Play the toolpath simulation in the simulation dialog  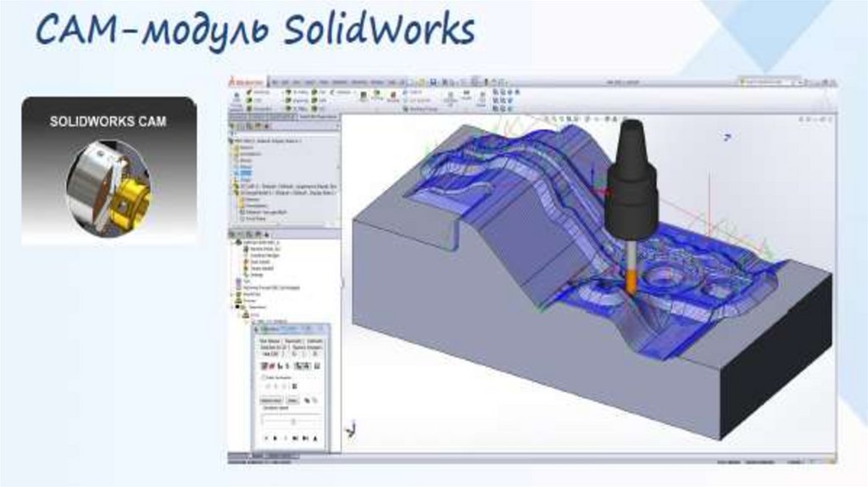click(x=275, y=439)
